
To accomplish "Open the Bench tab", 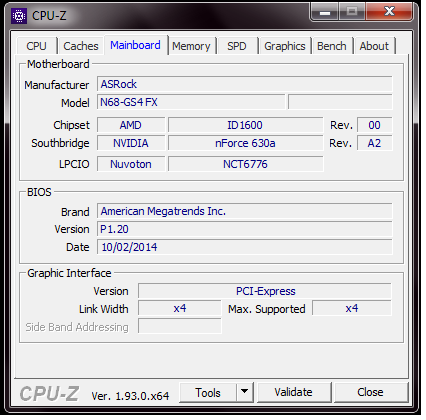I will pyautogui.click(x=332, y=46).
